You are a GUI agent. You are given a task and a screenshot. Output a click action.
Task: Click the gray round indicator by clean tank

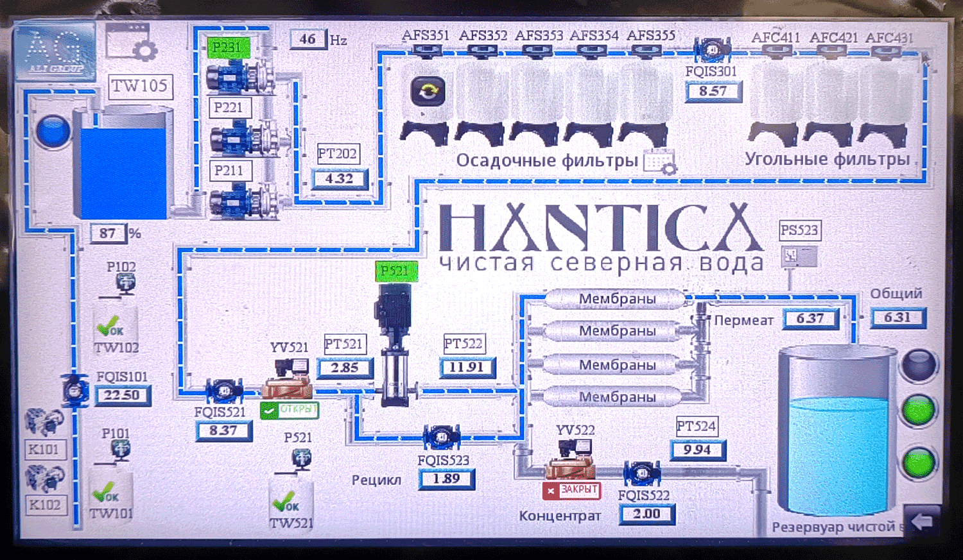pos(919,365)
